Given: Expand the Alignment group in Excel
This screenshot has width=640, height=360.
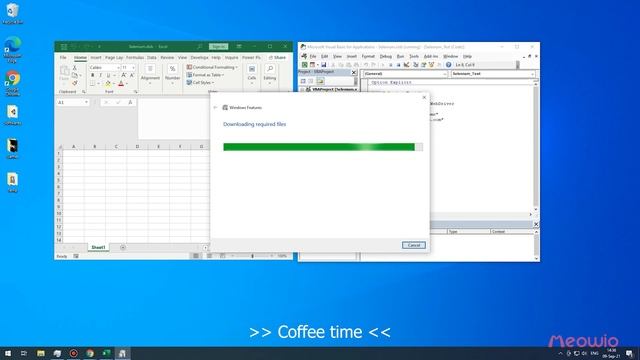Looking at the screenshot, I should point(150,75).
